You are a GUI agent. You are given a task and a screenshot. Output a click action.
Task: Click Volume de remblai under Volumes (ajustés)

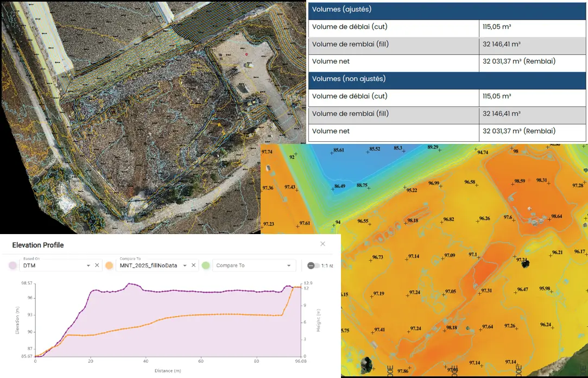tap(350, 44)
